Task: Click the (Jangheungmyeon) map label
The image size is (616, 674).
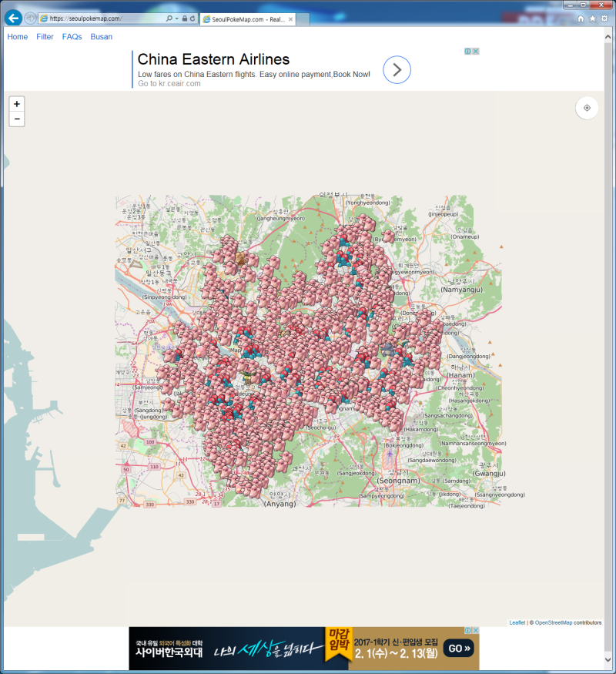Action: tap(281, 218)
